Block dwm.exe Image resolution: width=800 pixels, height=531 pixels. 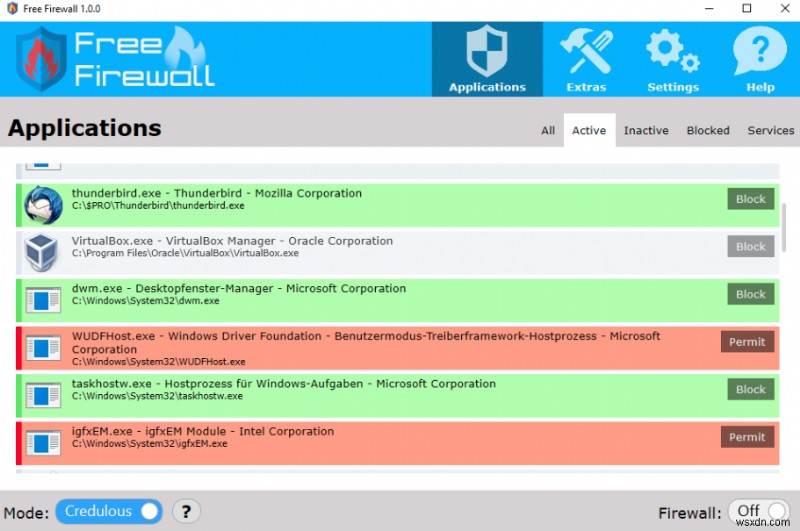click(751, 294)
